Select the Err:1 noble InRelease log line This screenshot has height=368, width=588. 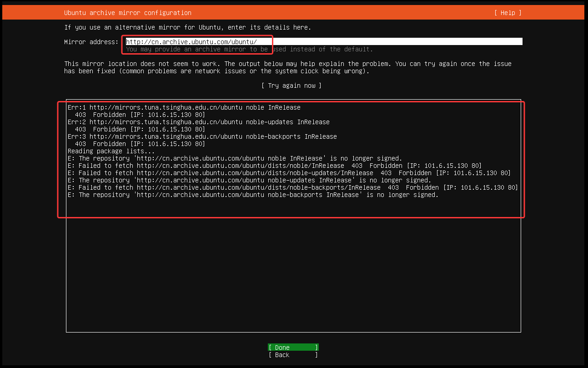coord(184,107)
